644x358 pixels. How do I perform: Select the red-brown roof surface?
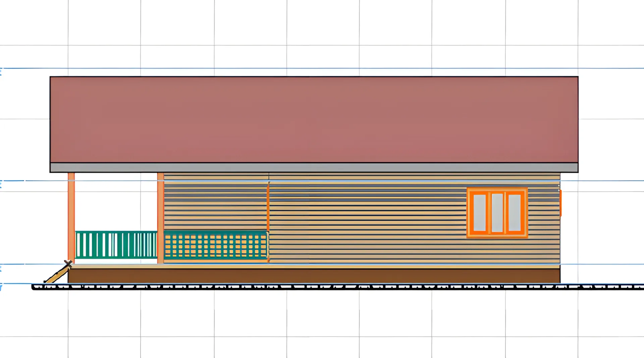pyautogui.click(x=314, y=120)
